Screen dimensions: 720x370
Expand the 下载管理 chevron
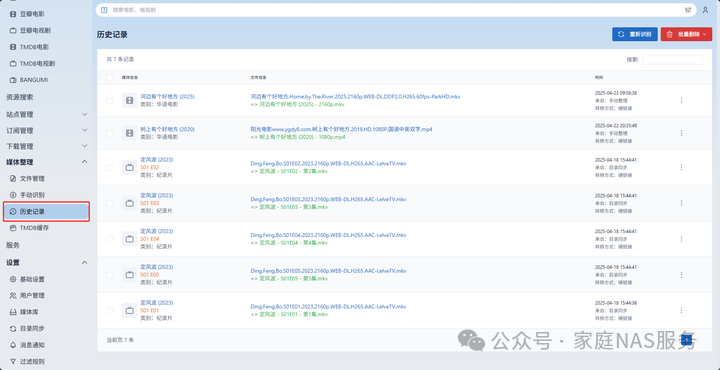pos(84,146)
